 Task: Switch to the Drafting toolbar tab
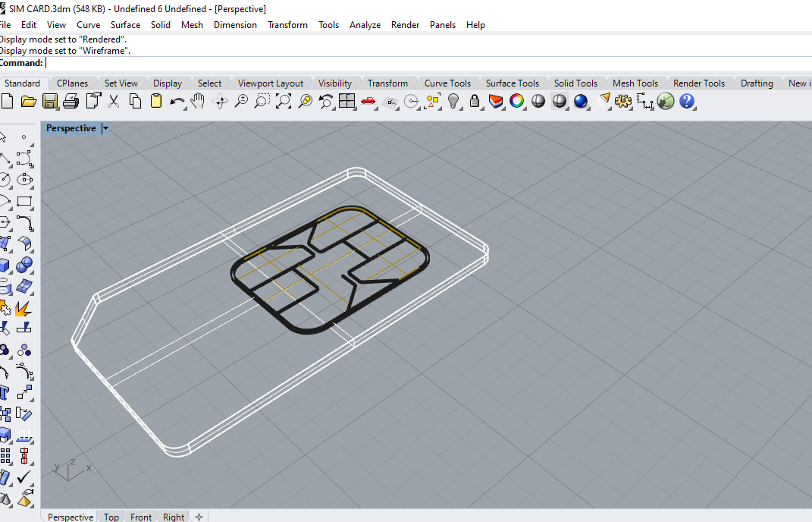(757, 83)
